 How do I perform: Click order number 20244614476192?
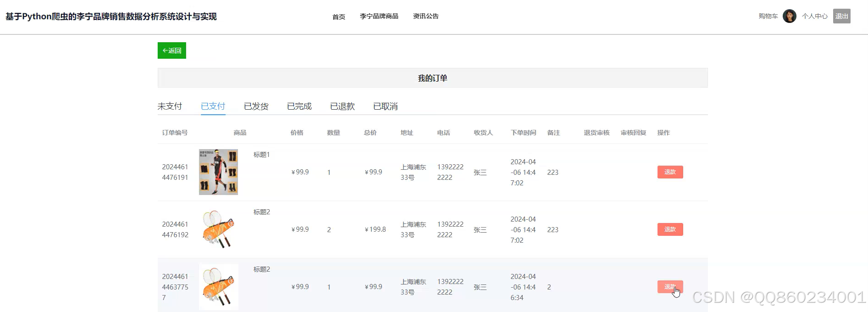(175, 229)
